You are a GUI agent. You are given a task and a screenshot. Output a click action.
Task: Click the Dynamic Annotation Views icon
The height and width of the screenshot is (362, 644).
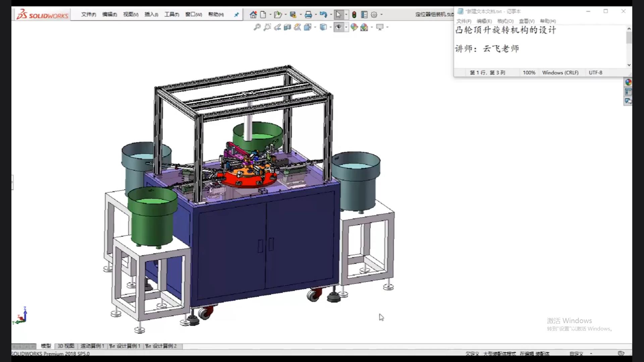297,27
